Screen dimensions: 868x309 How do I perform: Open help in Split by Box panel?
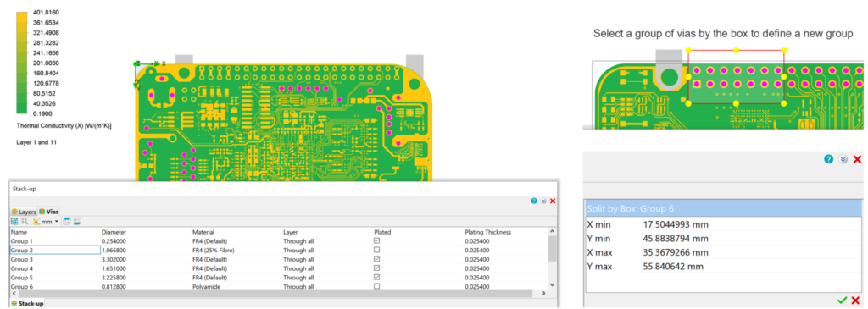coord(828,159)
